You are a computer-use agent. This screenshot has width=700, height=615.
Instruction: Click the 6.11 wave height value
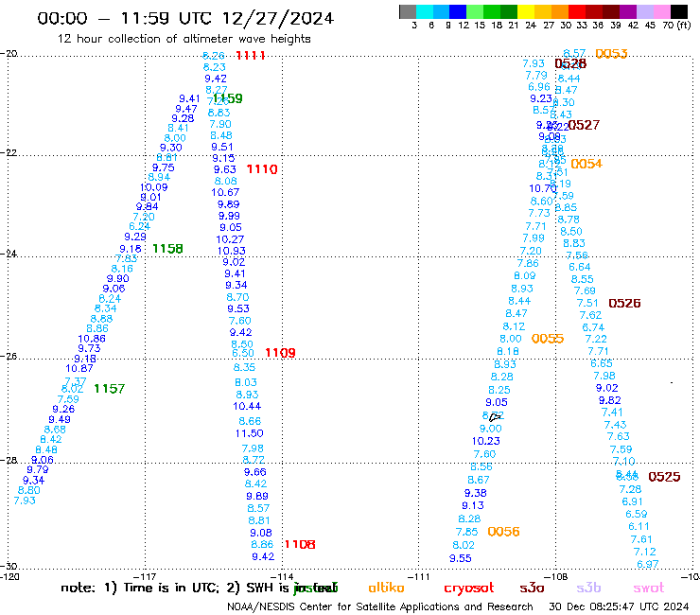coord(639,527)
